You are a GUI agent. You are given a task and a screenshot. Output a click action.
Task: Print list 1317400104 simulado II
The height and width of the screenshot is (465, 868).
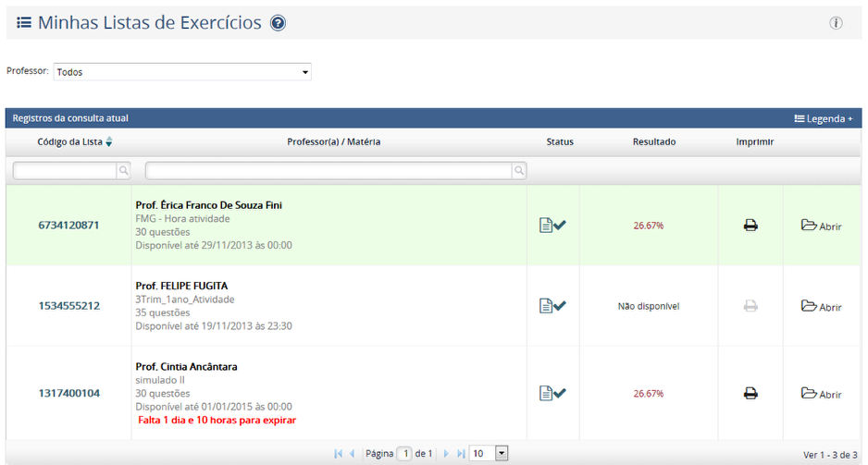point(750,394)
